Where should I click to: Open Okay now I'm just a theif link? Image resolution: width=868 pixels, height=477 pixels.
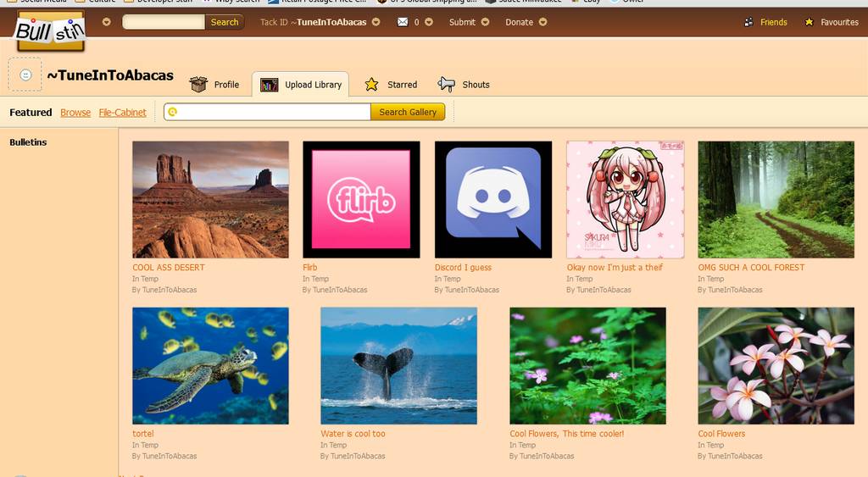click(x=615, y=267)
